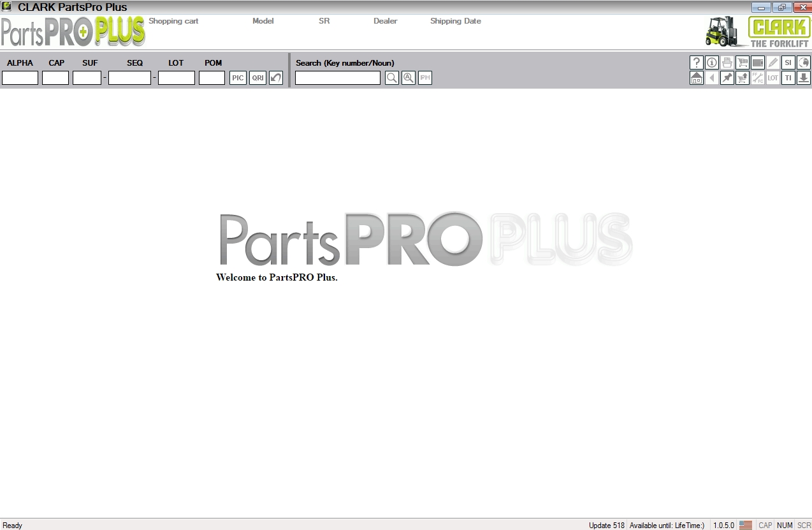
Task: Click the CLARK forklift logo
Action: click(x=757, y=32)
